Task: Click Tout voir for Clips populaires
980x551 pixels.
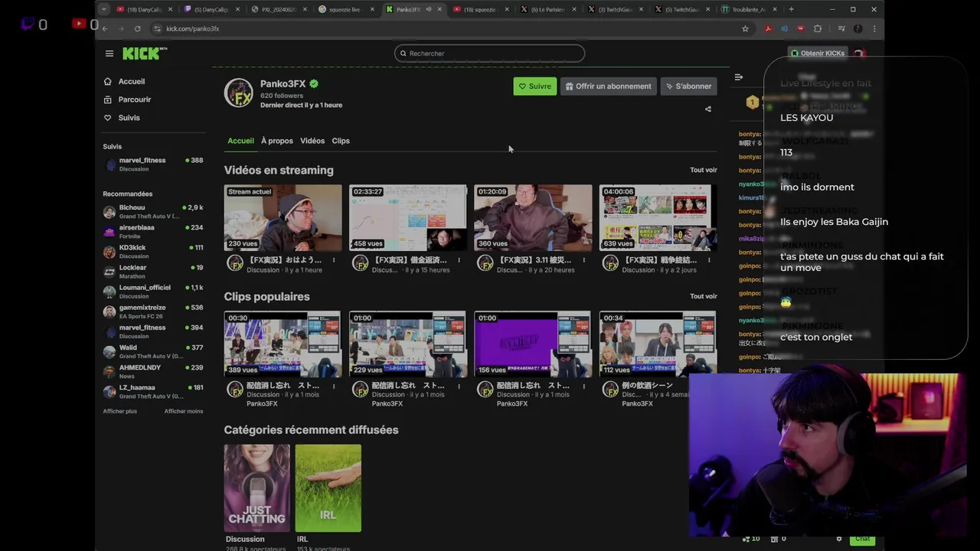Action: (704, 296)
